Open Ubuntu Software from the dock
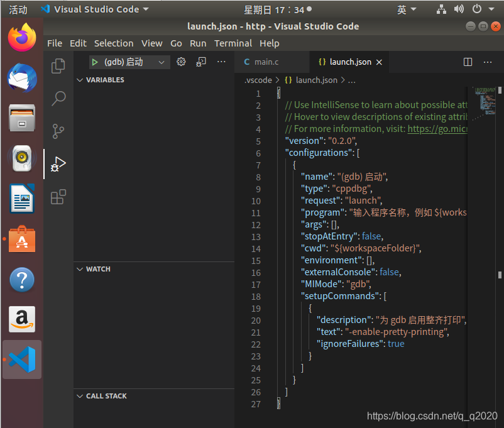Screen dimensions: 504x428 (22, 239)
